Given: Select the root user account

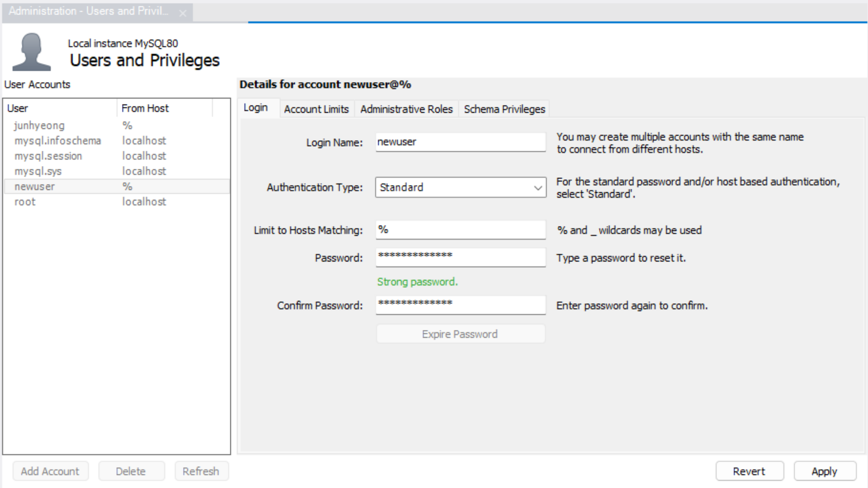Looking at the screenshot, I should [x=25, y=202].
